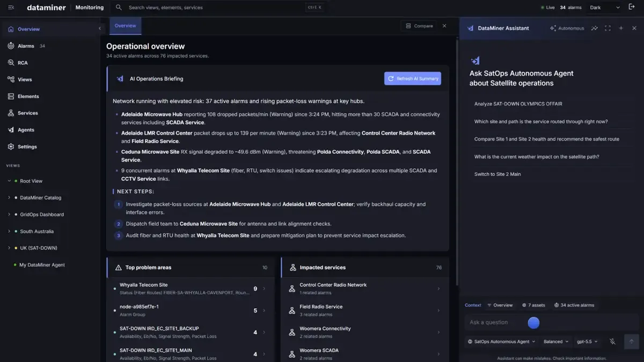Open Control Center Radio Network service chevron
This screenshot has height=362, width=644.
coord(438,289)
